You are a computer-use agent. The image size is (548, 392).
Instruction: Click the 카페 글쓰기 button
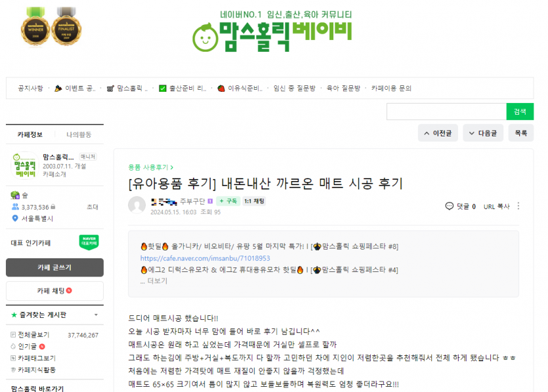click(54, 267)
